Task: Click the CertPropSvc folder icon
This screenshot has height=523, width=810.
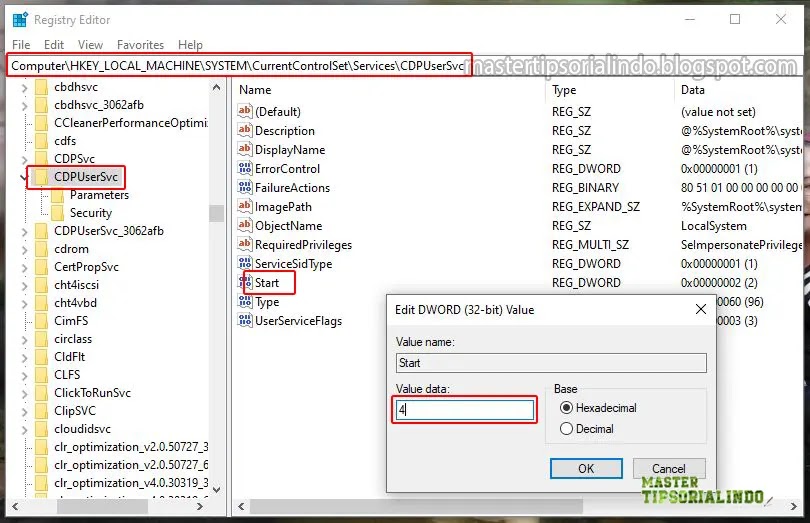Action: [x=42, y=267]
